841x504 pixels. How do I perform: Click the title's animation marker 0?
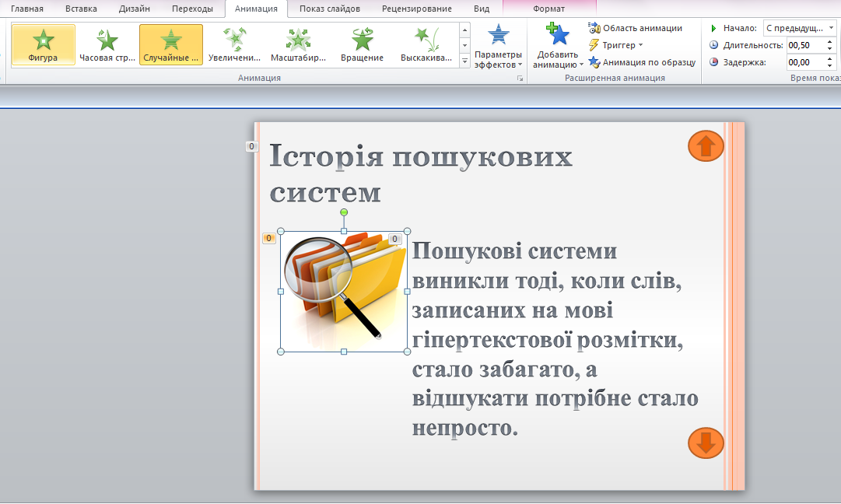click(251, 146)
